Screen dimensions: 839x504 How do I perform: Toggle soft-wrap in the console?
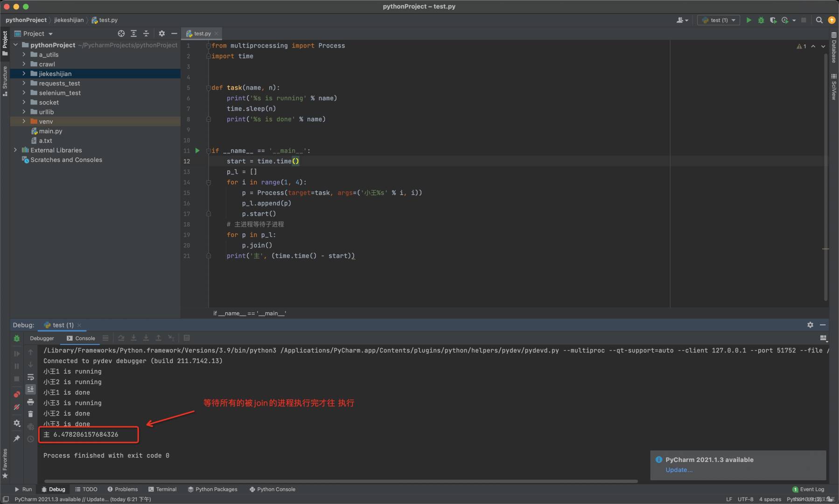30,377
